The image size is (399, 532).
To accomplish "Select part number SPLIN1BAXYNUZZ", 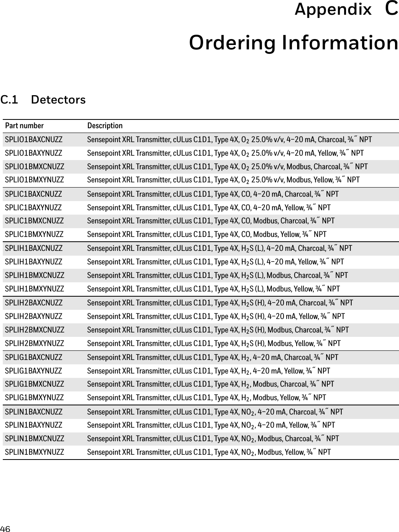I will click(33, 425).
